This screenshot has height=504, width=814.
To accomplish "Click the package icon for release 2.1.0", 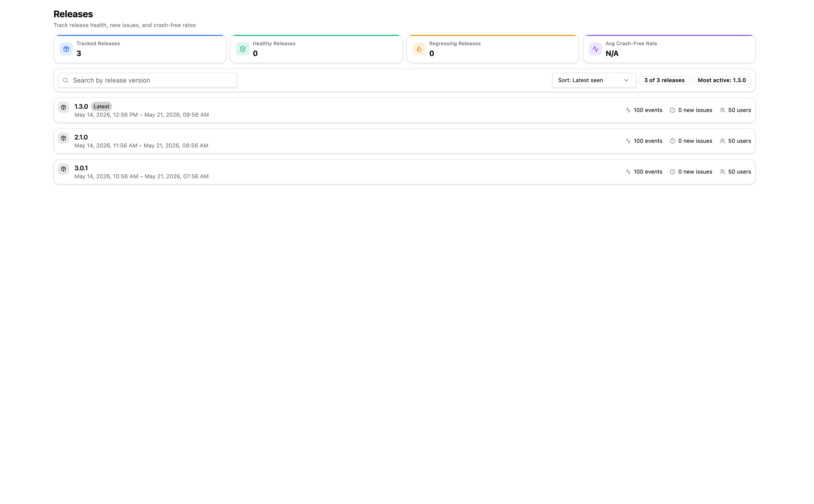I will [63, 138].
